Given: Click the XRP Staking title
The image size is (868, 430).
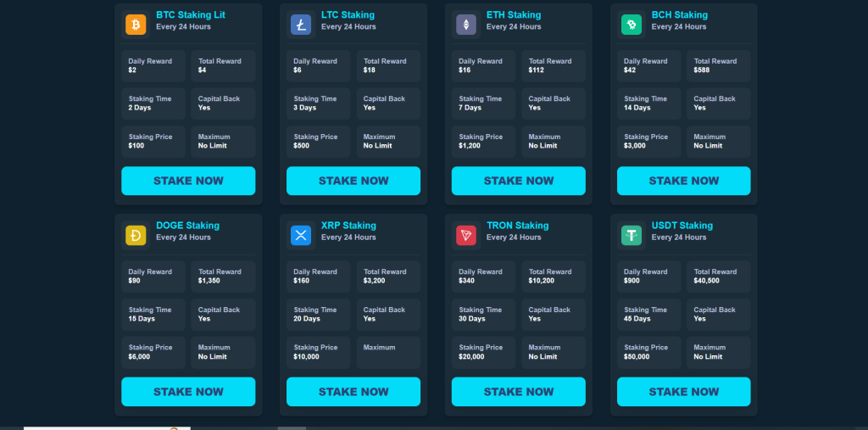Looking at the screenshot, I should (348, 226).
